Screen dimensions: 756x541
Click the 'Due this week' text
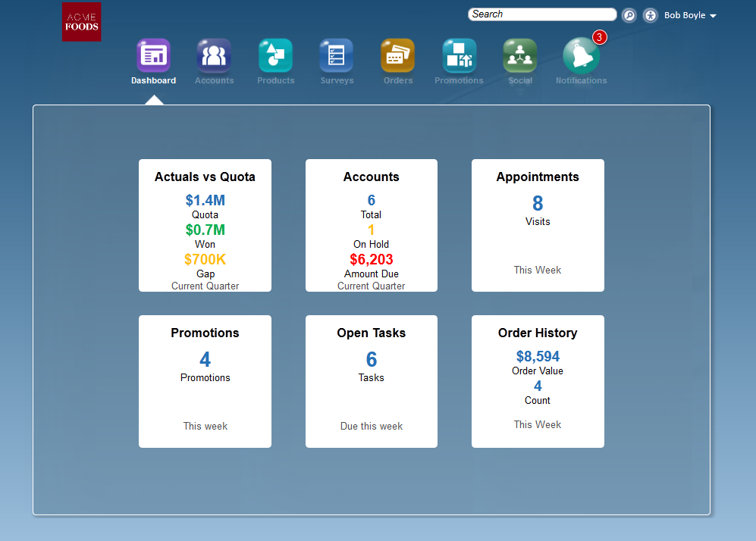(372, 427)
